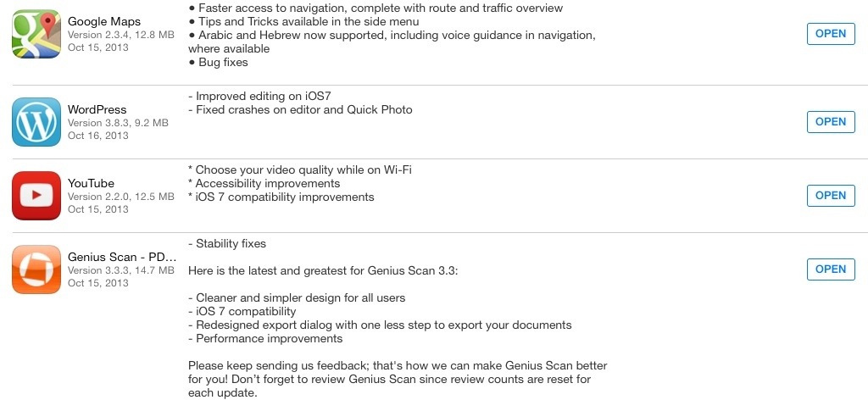Click the Google Maps 'Bug fixes' note

pyautogui.click(x=218, y=63)
